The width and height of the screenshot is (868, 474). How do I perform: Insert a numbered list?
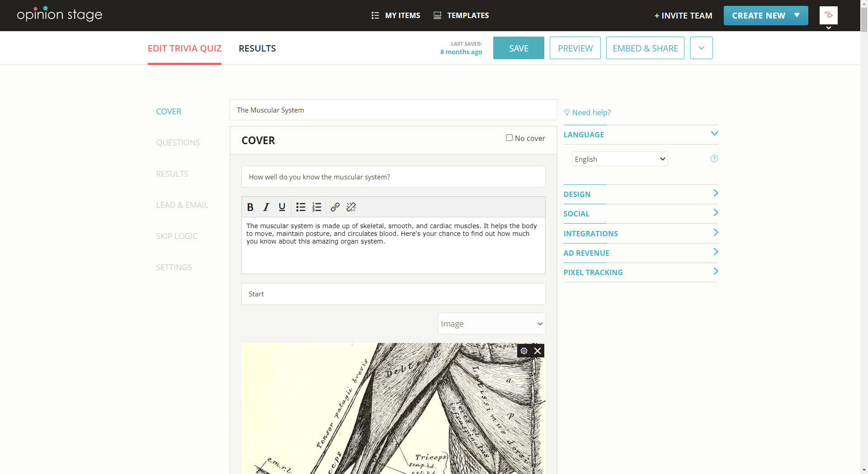(x=316, y=207)
